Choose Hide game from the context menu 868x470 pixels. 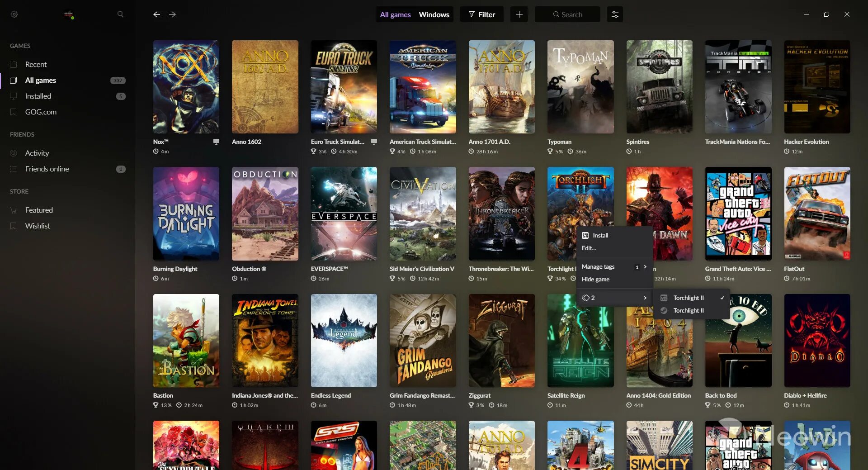coord(615,279)
